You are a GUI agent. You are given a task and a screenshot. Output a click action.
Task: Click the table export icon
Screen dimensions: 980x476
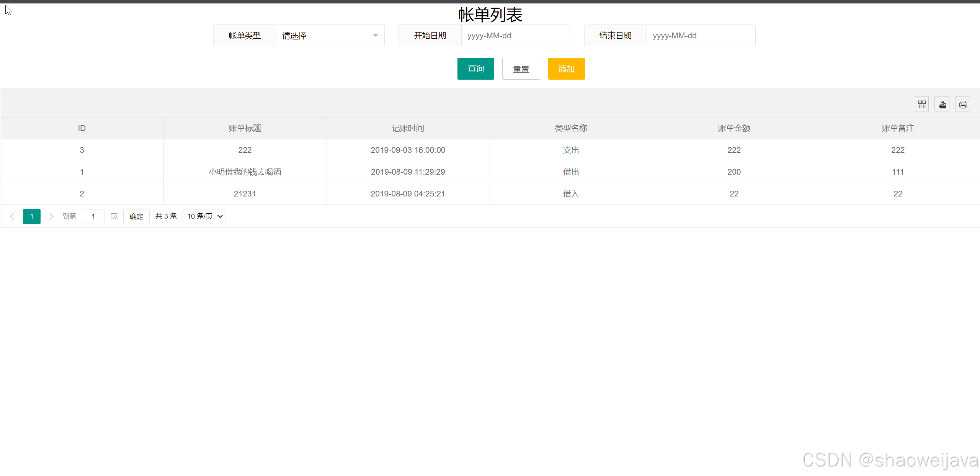(942, 104)
